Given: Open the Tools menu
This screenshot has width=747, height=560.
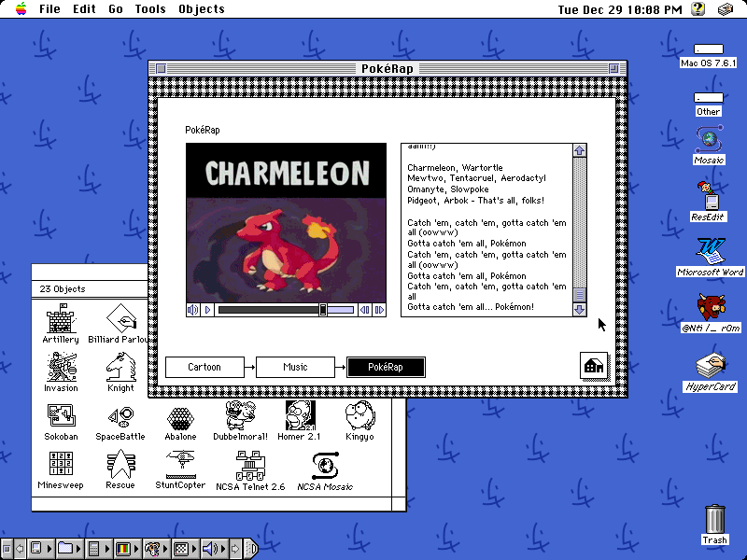Looking at the screenshot, I should [x=149, y=9].
